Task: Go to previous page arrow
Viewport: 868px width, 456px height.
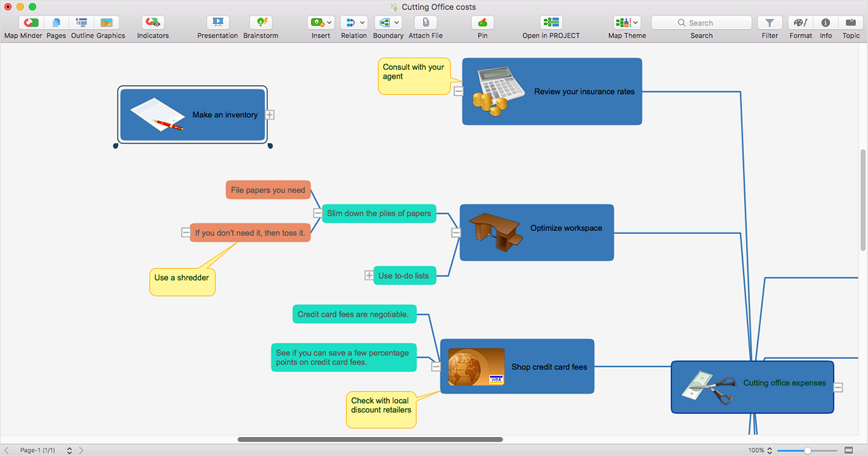Action: pos(7,451)
